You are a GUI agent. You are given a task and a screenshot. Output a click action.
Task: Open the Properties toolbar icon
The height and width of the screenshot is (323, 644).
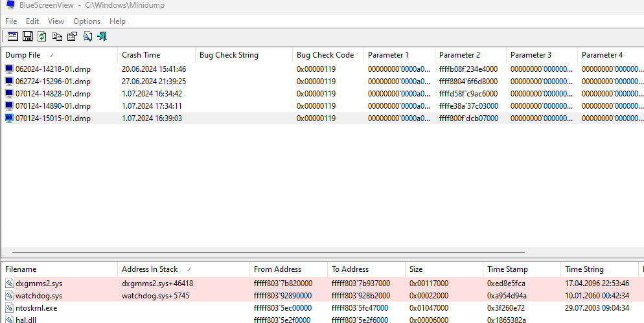coord(72,37)
